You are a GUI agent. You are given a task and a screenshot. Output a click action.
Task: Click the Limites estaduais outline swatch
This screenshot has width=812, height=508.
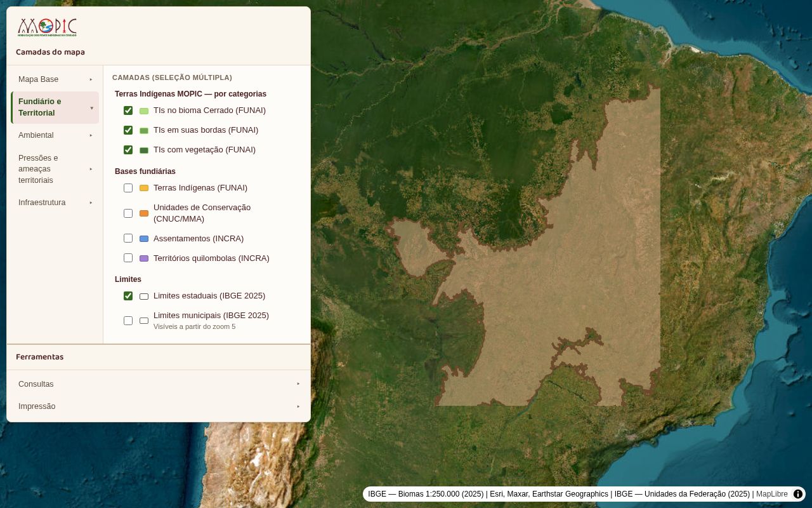pyautogui.click(x=144, y=297)
